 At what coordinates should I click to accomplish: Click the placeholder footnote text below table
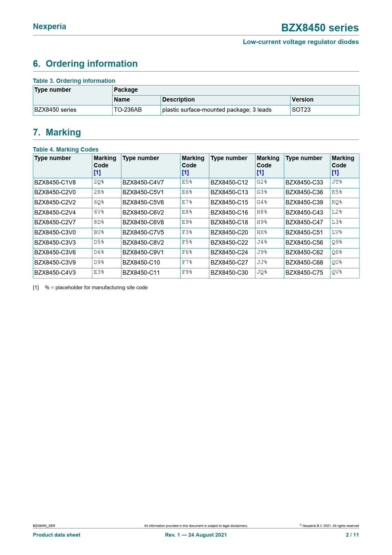96,288
